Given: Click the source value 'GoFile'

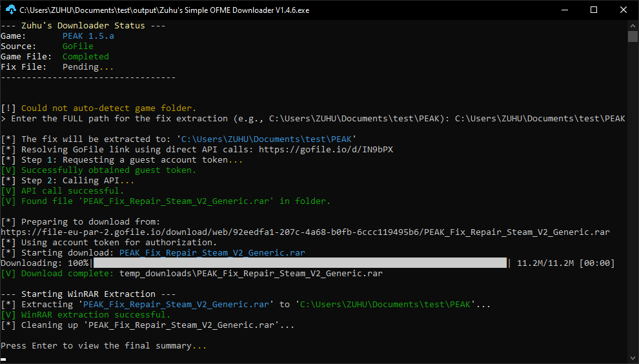Looking at the screenshot, I should tap(78, 46).
